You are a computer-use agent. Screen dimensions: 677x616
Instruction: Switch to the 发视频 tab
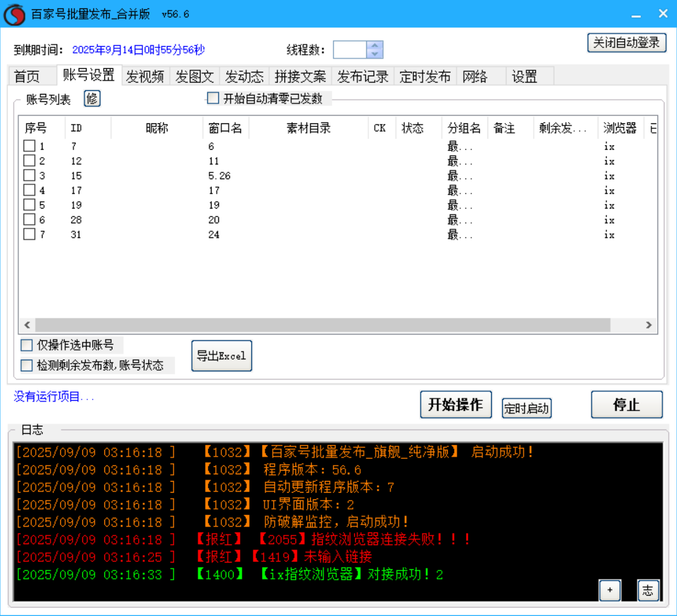(x=145, y=76)
